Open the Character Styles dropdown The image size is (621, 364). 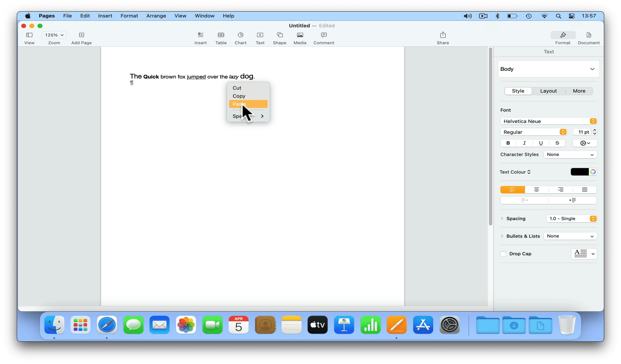570,155
